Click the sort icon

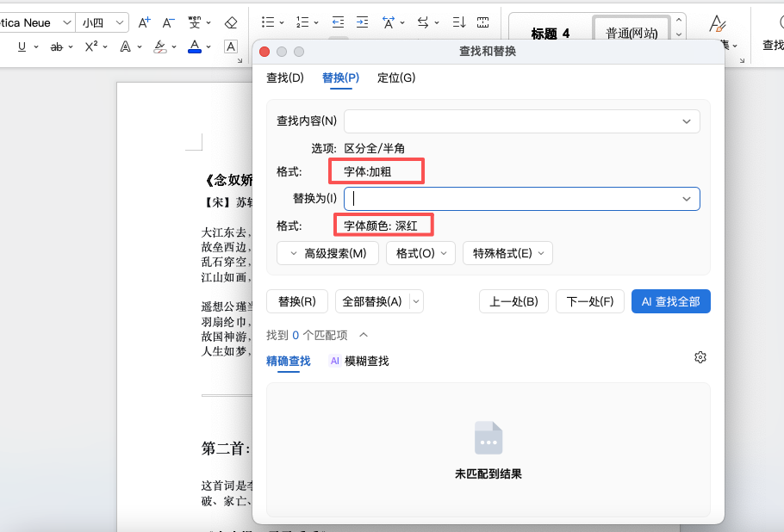tap(458, 22)
